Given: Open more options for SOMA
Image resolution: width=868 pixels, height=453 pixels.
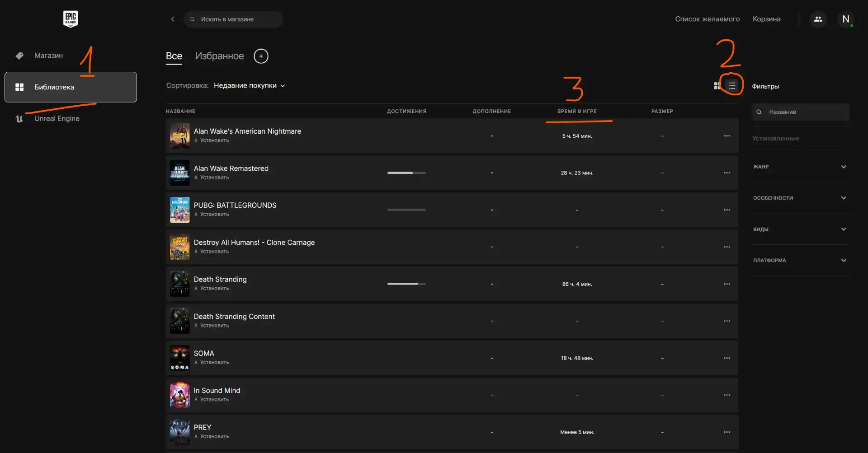Looking at the screenshot, I should [727, 358].
